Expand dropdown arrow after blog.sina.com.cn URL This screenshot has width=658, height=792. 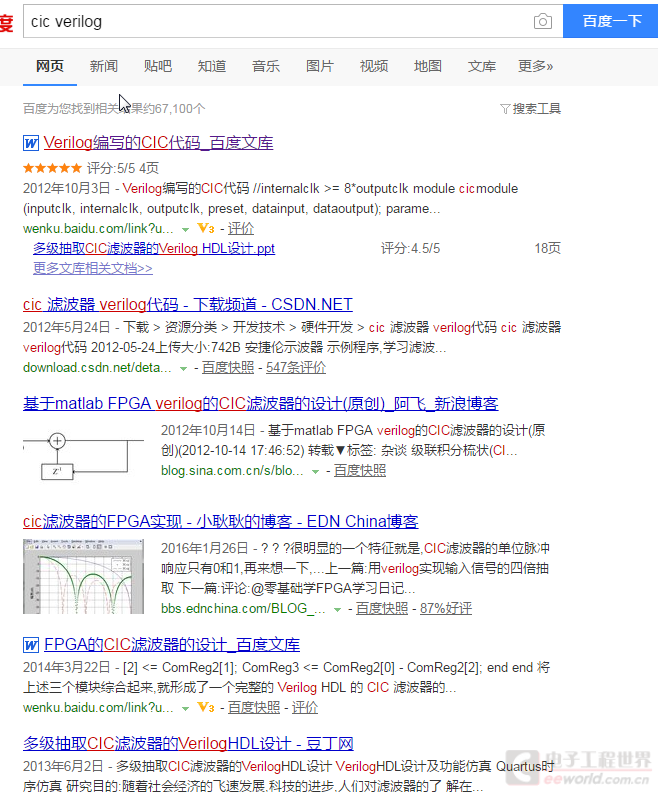(316, 472)
